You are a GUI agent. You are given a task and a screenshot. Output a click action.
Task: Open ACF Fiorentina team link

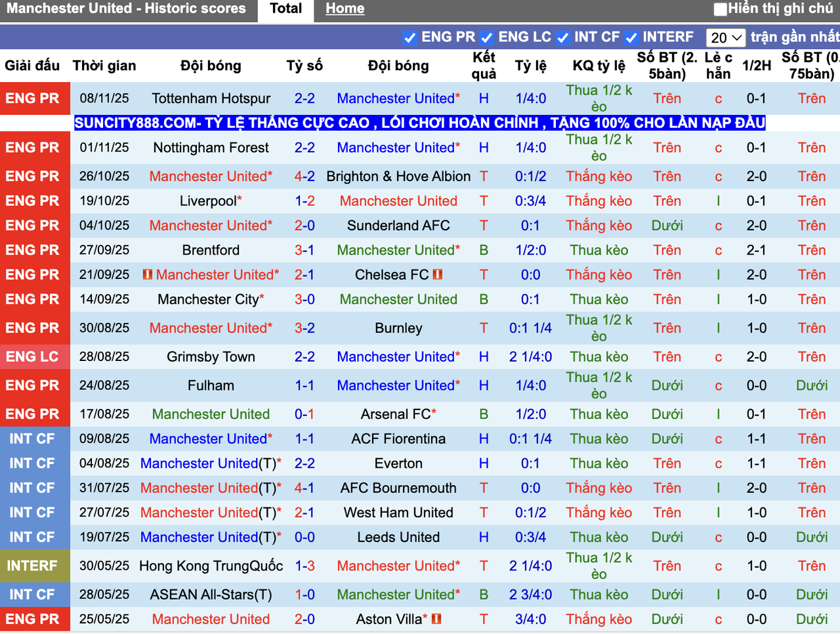pyautogui.click(x=398, y=439)
